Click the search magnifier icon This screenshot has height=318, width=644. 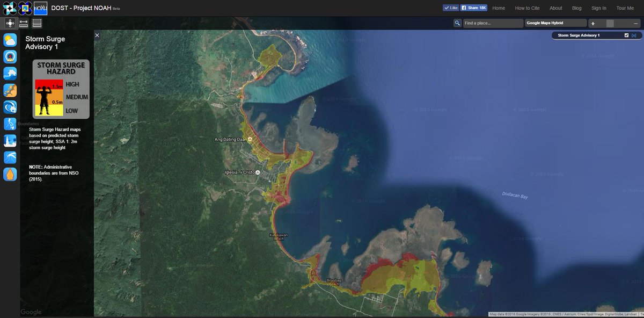pyautogui.click(x=457, y=23)
